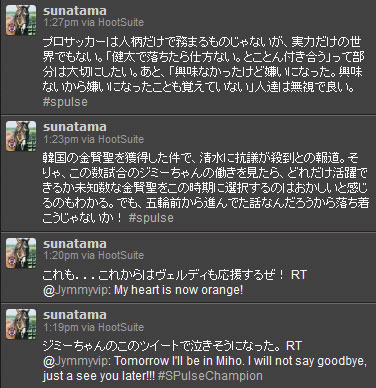Click the 1:23pm via HootSuite timestamp
Viewport: 376px width, 388px height.
click(x=94, y=139)
